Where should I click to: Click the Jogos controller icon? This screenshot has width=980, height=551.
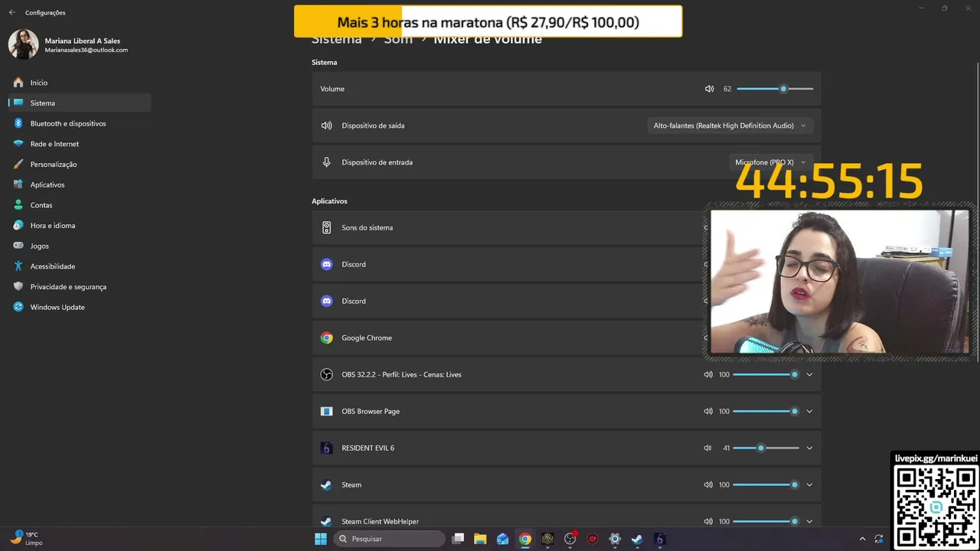[18, 246]
